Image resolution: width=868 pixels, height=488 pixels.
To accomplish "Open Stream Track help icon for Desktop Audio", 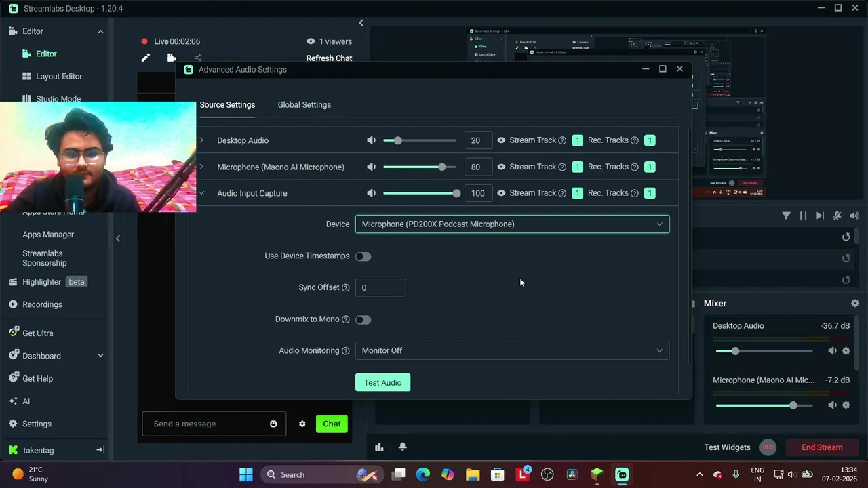I will pos(562,140).
